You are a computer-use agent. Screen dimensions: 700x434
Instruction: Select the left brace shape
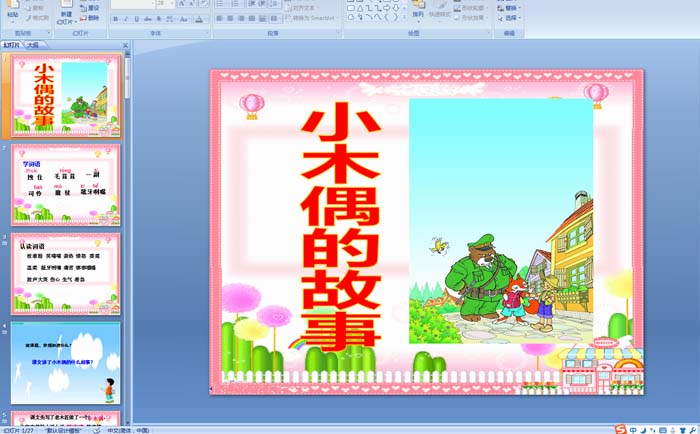(x=387, y=17)
